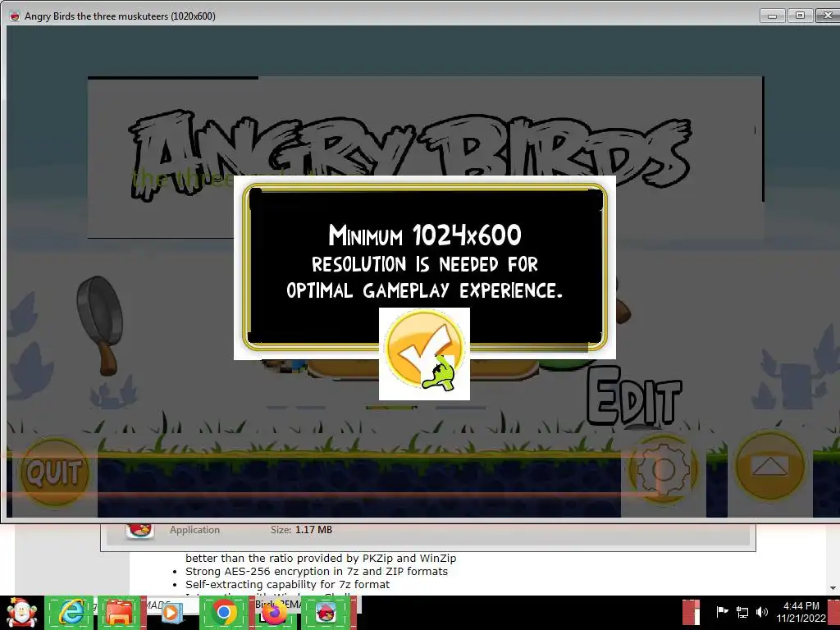Viewport: 840px width, 630px height.
Task: Switch to Google Chrome on the taskbar
Action: (x=224, y=613)
